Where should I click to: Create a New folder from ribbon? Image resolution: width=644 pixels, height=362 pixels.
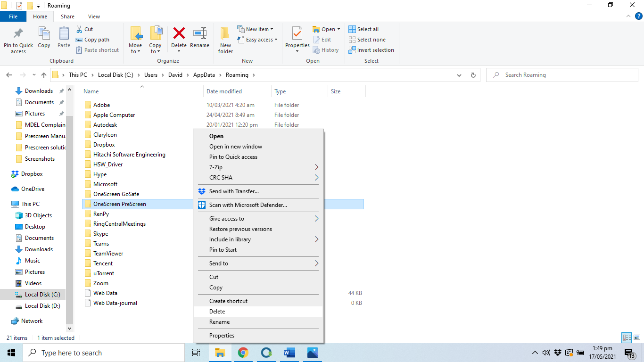[225, 41]
